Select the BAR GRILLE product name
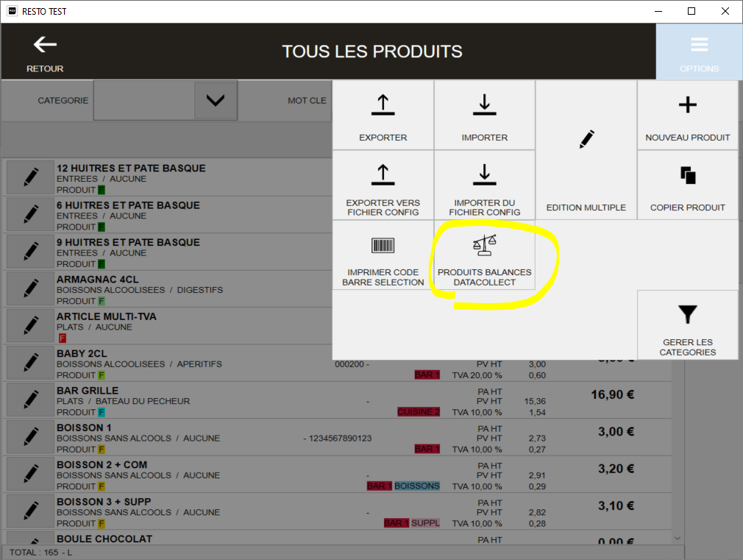 [x=88, y=391]
